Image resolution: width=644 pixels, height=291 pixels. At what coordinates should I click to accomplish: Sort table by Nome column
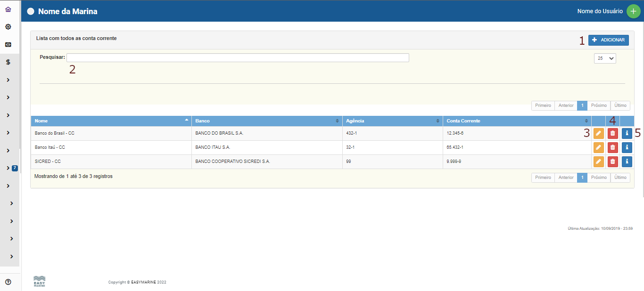pyautogui.click(x=111, y=121)
